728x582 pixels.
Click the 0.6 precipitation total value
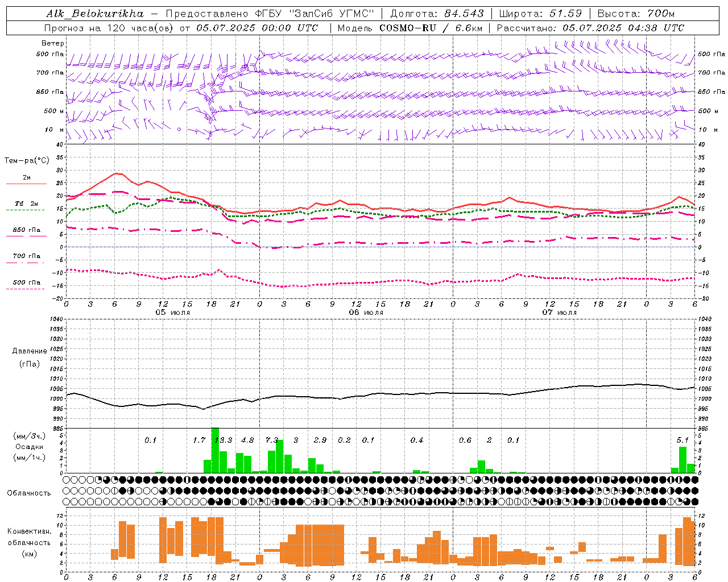click(465, 440)
